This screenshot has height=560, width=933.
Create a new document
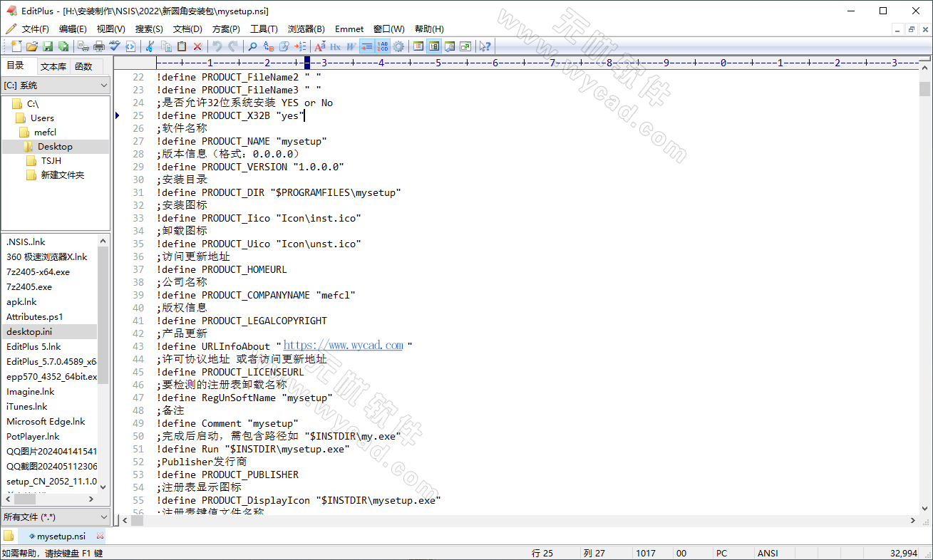tap(15, 46)
